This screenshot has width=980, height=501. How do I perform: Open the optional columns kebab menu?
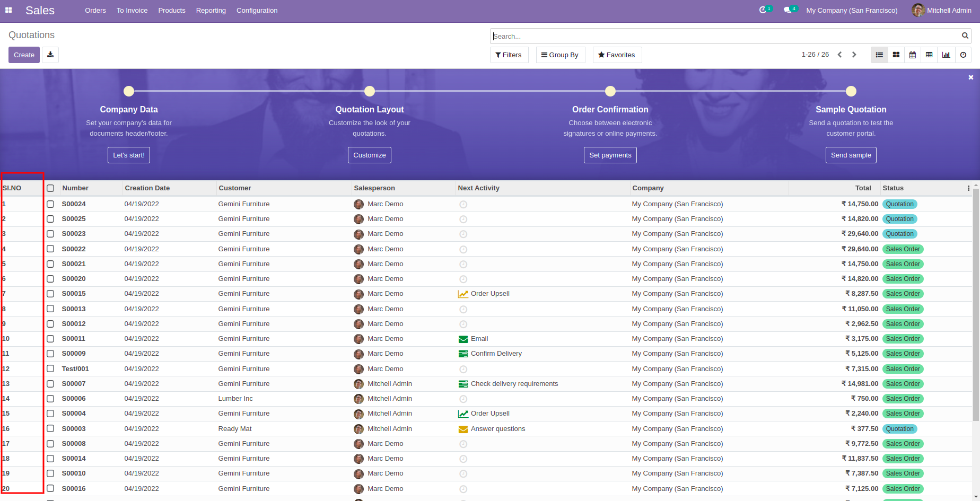[968, 188]
